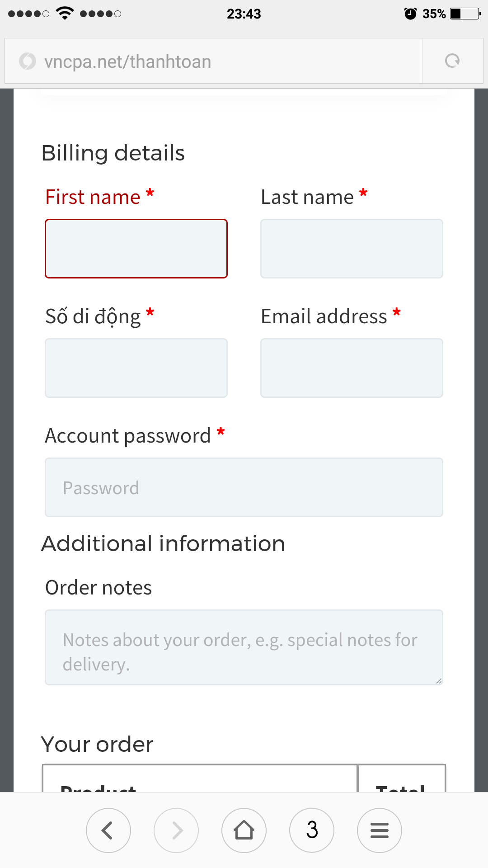Select the Email address input field
488x868 pixels.
352,368
